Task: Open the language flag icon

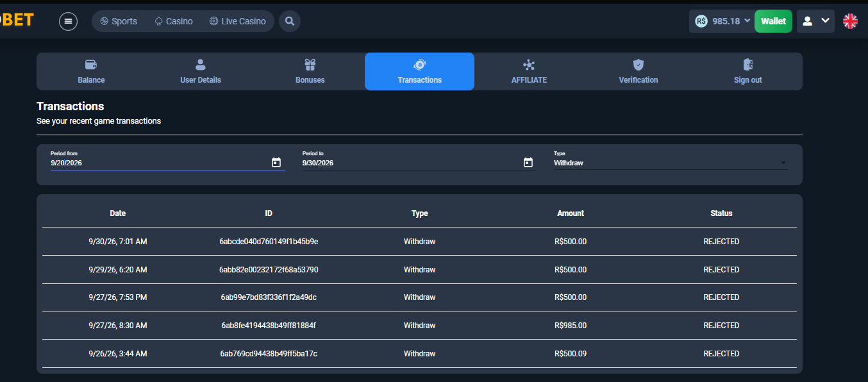Action: 850,21
